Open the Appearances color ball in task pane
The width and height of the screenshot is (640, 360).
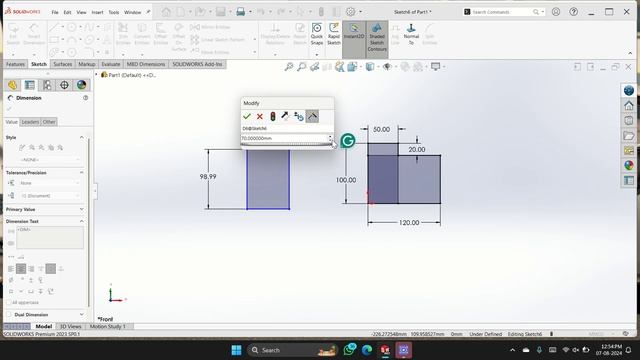(629, 165)
